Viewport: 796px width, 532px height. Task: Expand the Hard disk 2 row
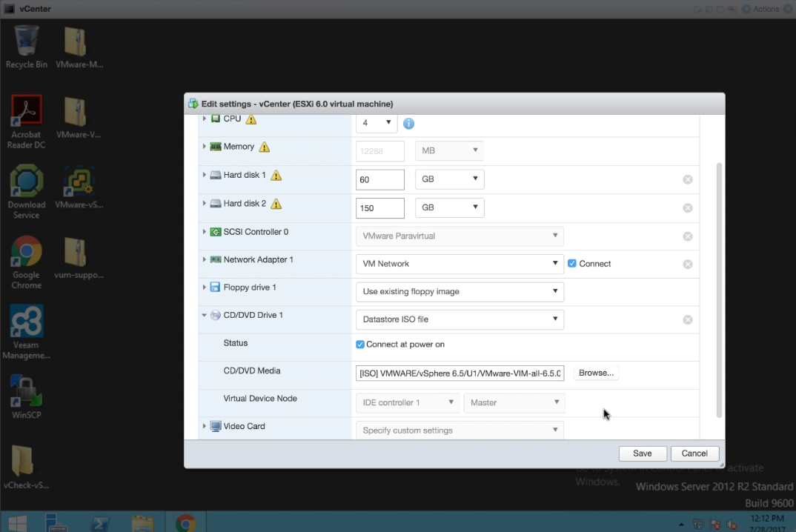click(204, 203)
